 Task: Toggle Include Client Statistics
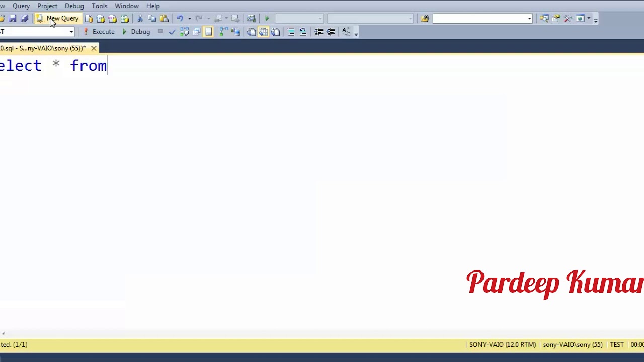(235, 32)
